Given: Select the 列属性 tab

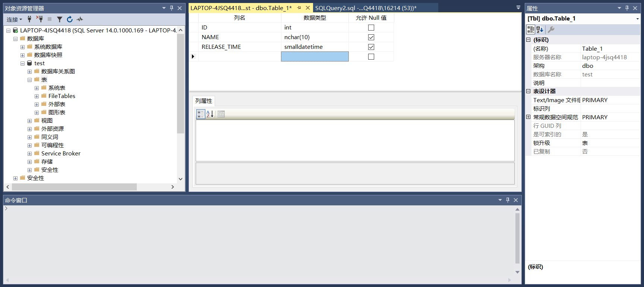Looking at the screenshot, I should 203,101.
